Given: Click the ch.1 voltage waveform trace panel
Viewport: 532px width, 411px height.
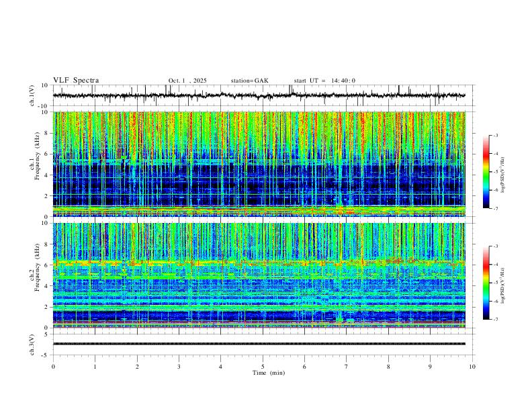Looking at the screenshot, I should click(263, 95).
